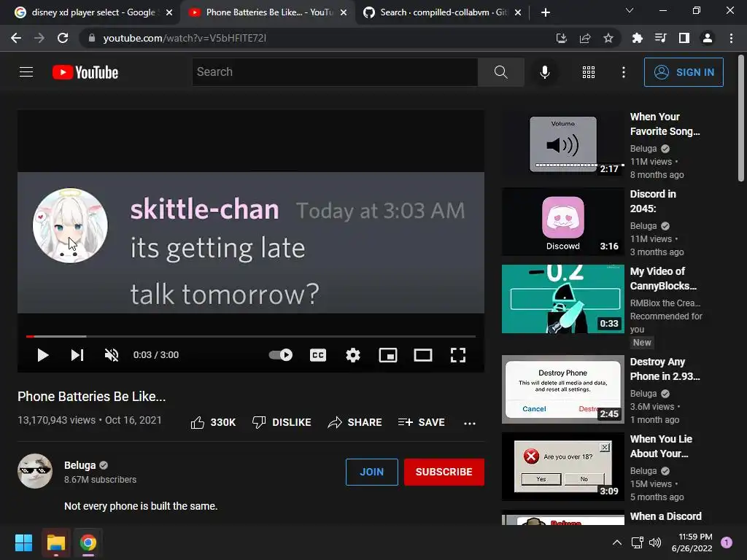Open network icon in system tray
This screenshot has width=747, height=560.
click(638, 542)
